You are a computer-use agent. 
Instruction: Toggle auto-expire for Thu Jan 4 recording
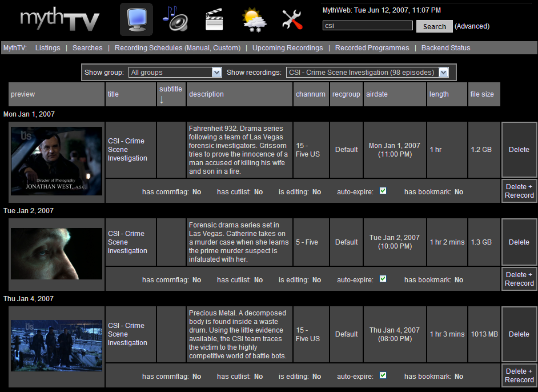coord(383,375)
